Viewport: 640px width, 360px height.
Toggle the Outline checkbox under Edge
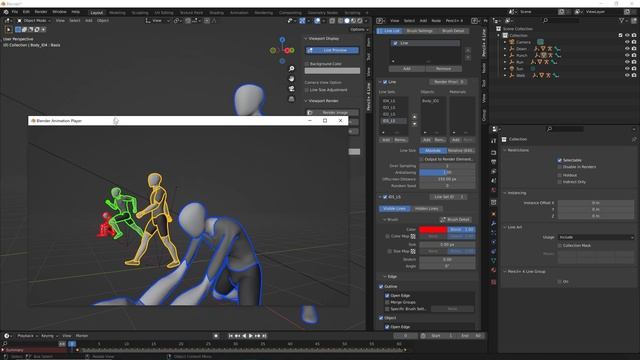point(381,287)
